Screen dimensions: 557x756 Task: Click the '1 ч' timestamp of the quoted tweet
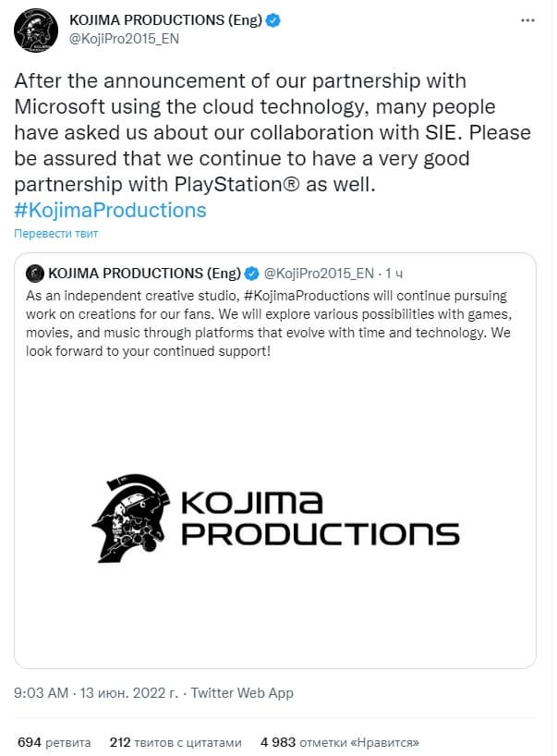coord(394,273)
